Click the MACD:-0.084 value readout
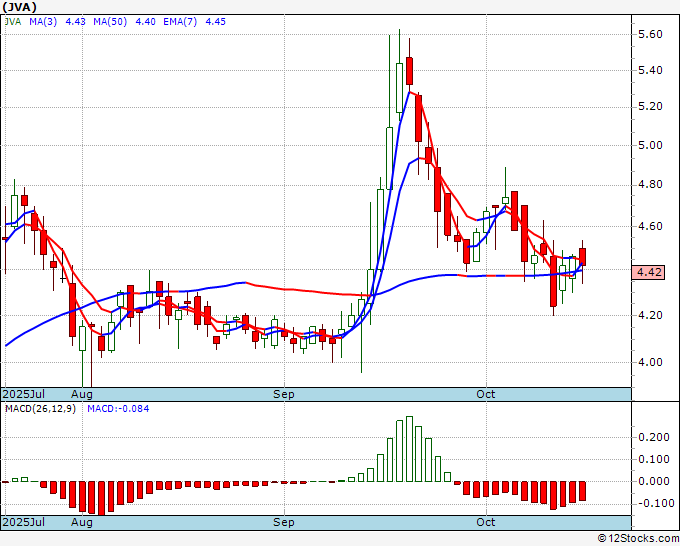Viewport: 680px width, 546px height. pos(118,409)
